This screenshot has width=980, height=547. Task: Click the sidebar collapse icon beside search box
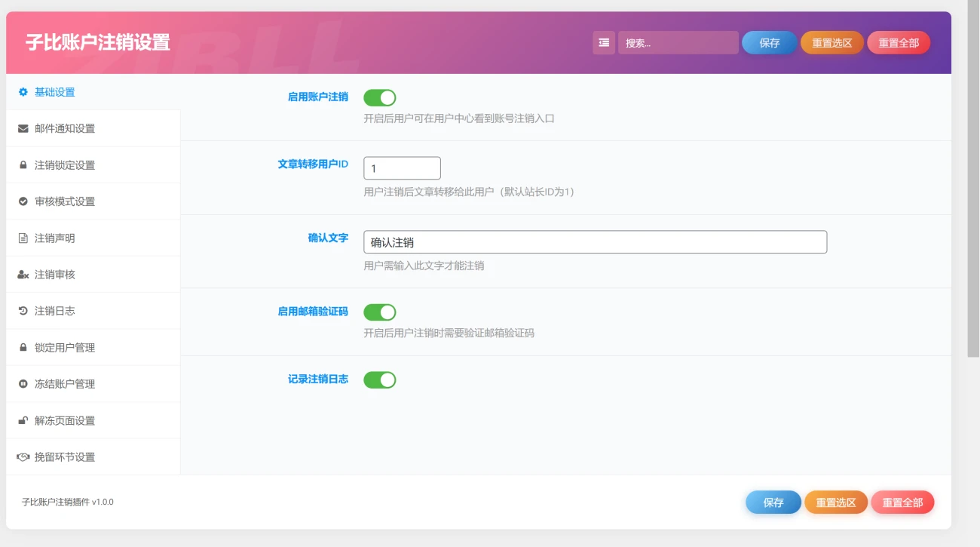click(x=604, y=42)
